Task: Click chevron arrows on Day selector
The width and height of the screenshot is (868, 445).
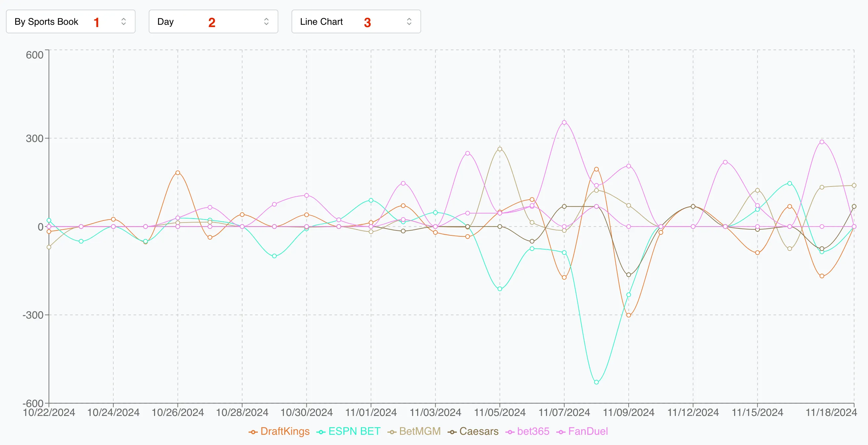Action: [266, 21]
